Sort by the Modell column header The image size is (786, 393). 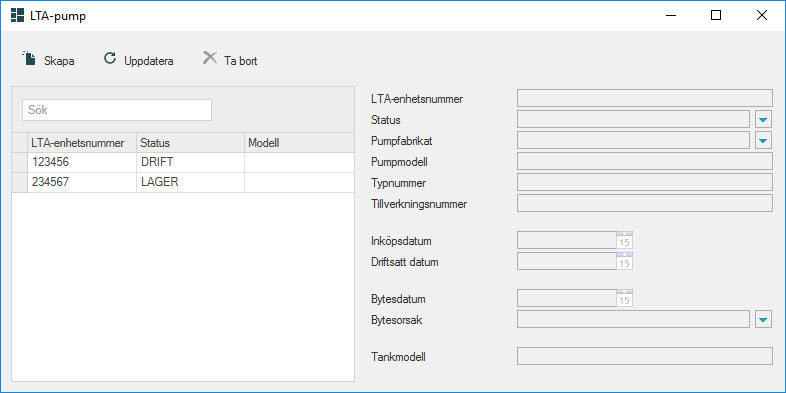(299, 143)
